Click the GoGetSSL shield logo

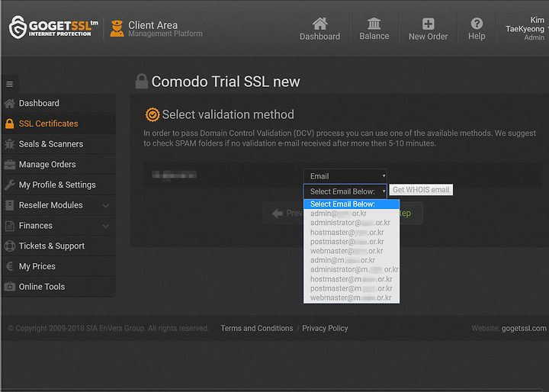(18, 27)
